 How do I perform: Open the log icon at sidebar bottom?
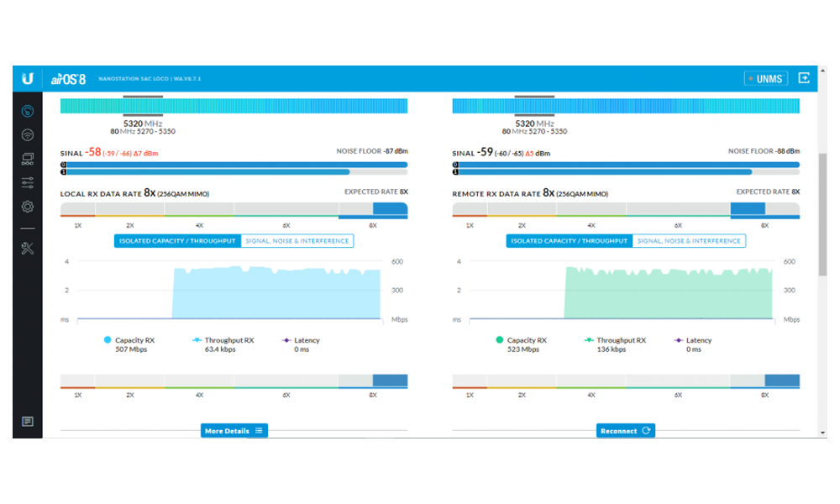(27, 421)
